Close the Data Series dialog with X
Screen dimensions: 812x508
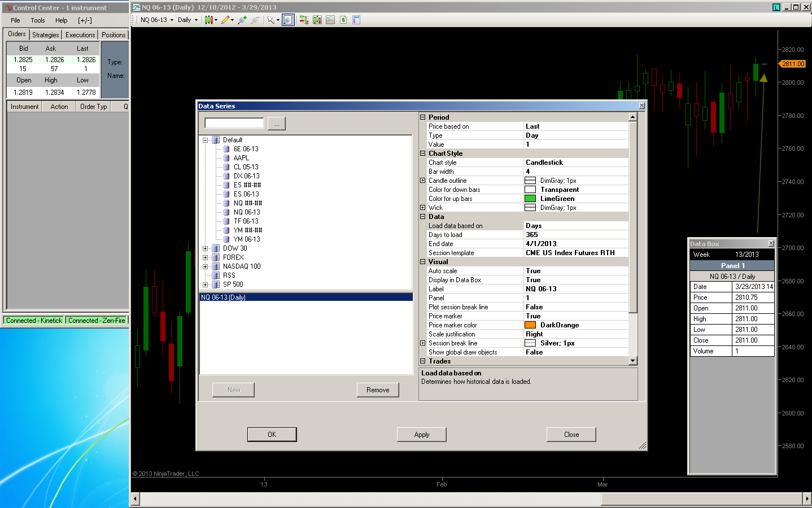[x=641, y=106]
